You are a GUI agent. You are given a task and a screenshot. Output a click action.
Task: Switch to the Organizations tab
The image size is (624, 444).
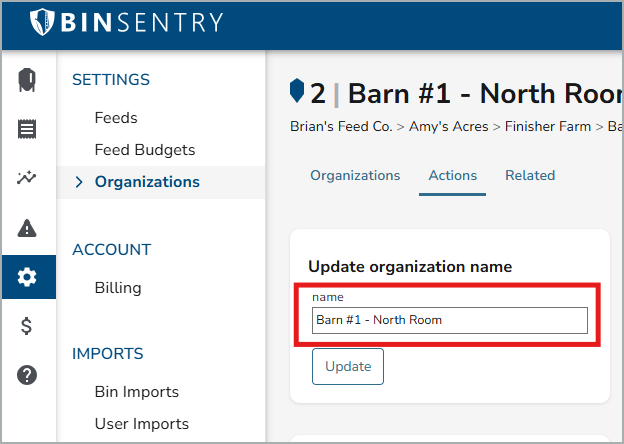(x=355, y=175)
